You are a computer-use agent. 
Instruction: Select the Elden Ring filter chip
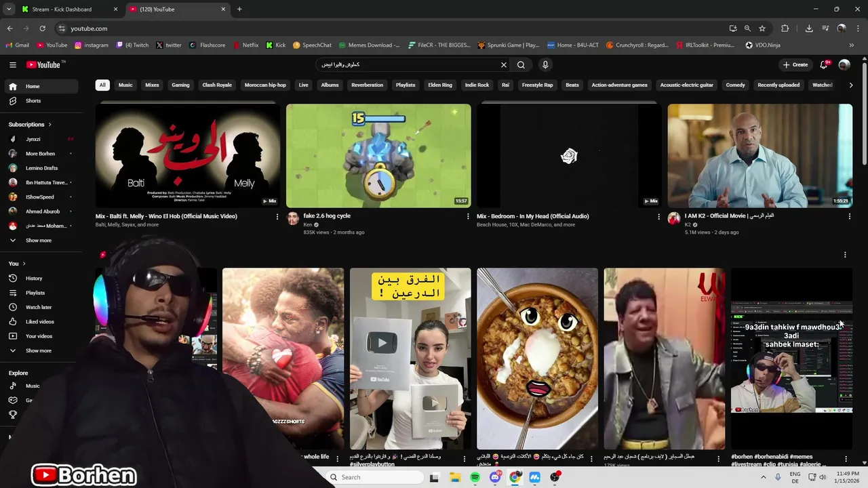(x=440, y=85)
